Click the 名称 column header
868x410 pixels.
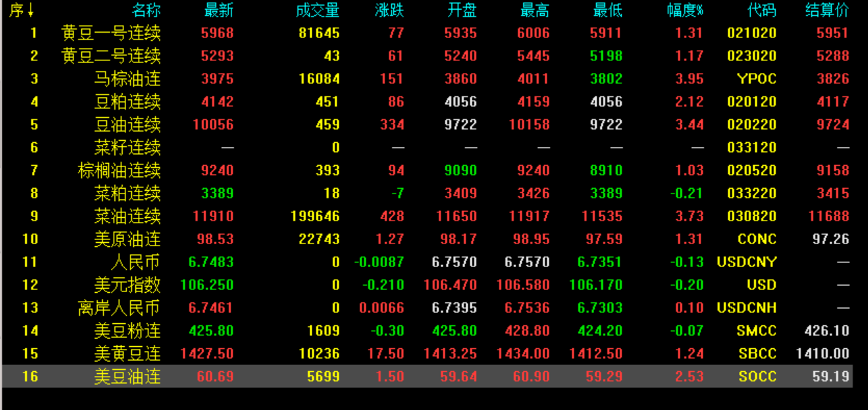[146, 10]
